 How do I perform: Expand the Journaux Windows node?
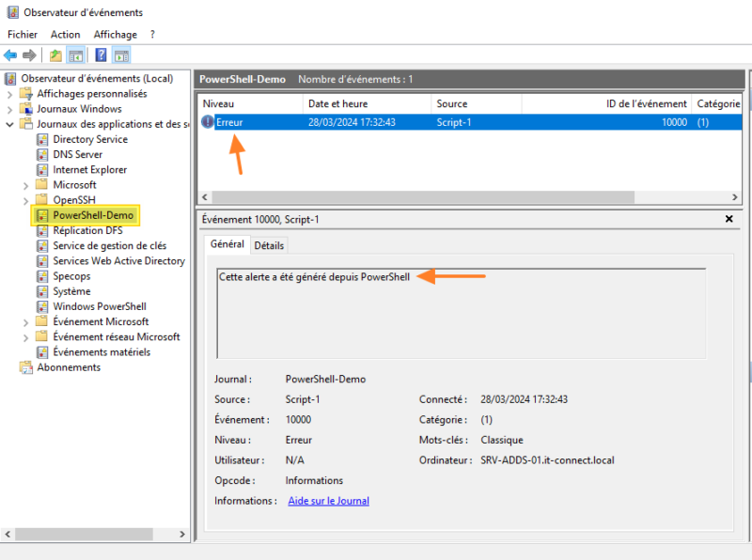10,109
